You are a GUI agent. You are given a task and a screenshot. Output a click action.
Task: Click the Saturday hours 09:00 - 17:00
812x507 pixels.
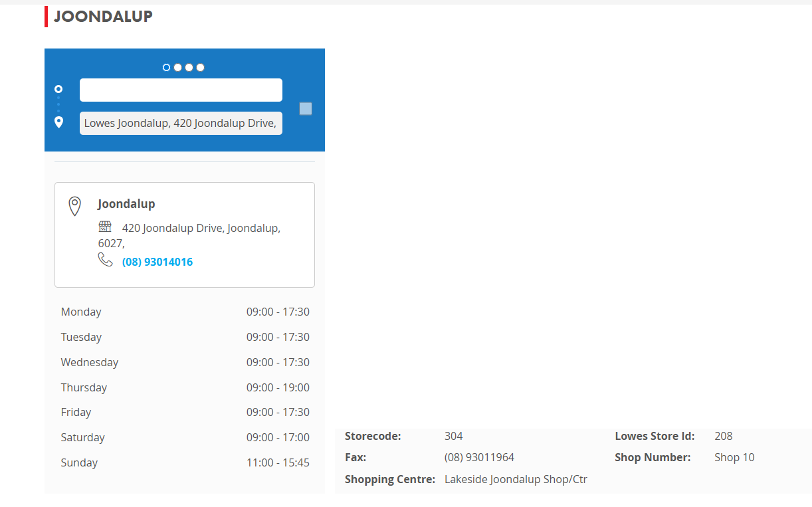point(278,437)
